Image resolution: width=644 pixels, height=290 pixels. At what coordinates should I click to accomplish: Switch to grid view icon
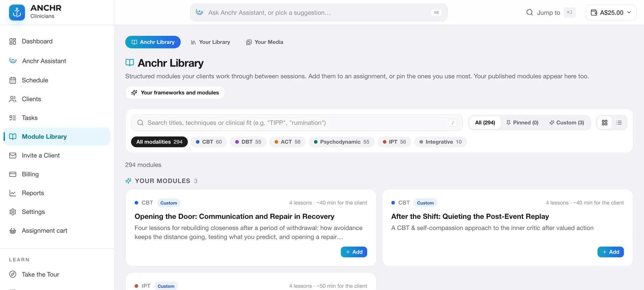pyautogui.click(x=604, y=122)
